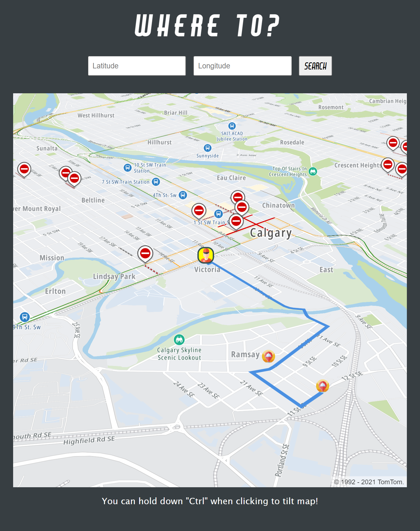Viewport: 420px width, 531px height.
Task: Click the Victoria label below the avatar
Action: (x=207, y=269)
